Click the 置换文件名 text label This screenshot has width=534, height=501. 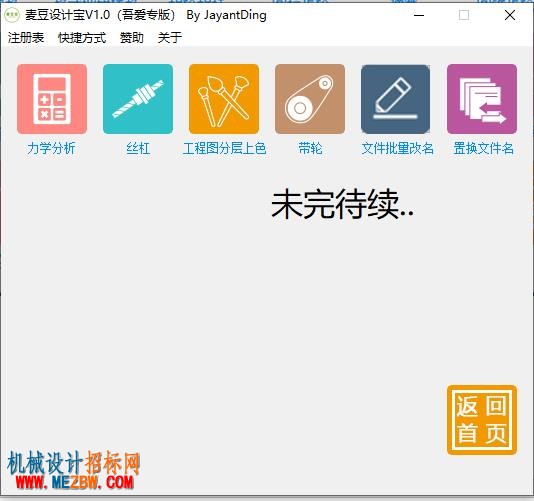[484, 148]
